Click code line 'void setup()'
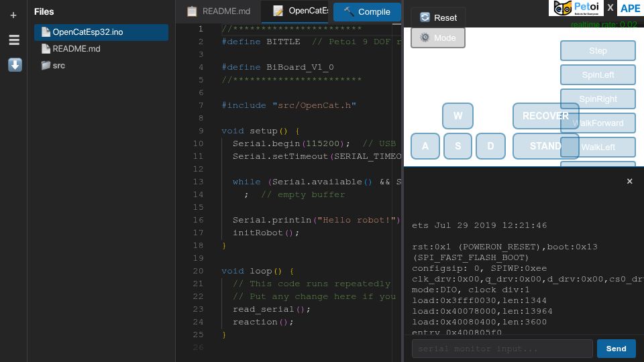644x362 pixels. point(260,131)
